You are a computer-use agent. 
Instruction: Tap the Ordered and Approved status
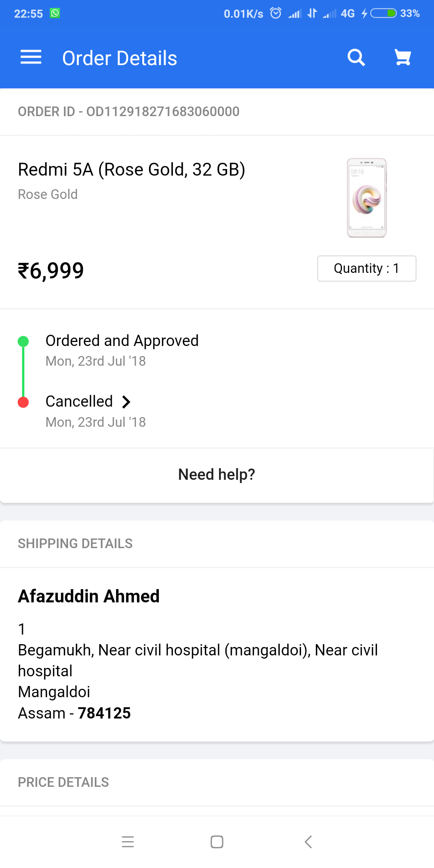(x=122, y=341)
